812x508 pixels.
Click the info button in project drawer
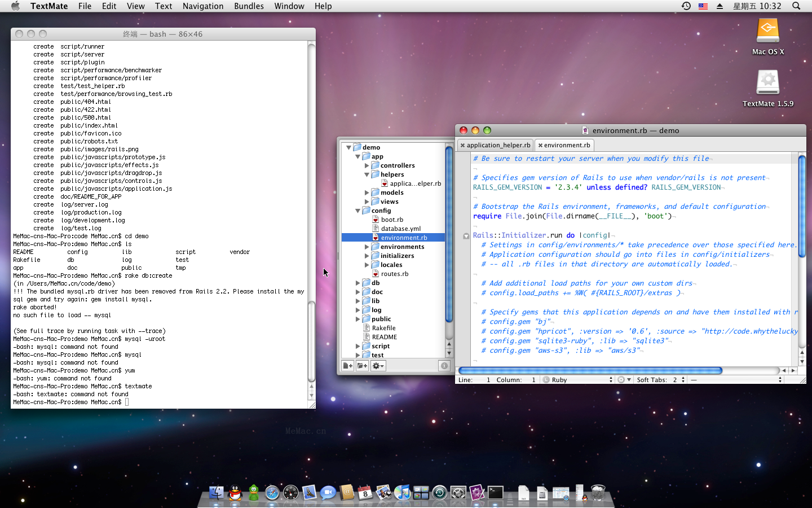coord(444,366)
